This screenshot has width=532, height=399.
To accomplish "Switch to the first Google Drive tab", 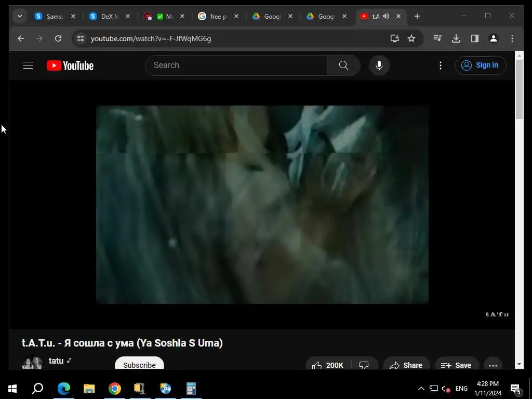I will [267, 16].
